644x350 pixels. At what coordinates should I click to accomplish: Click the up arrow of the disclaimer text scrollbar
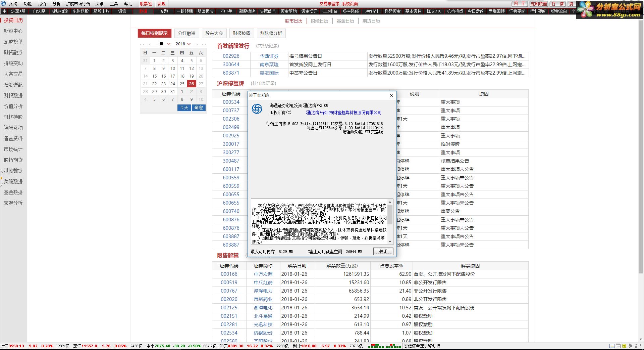click(390, 202)
